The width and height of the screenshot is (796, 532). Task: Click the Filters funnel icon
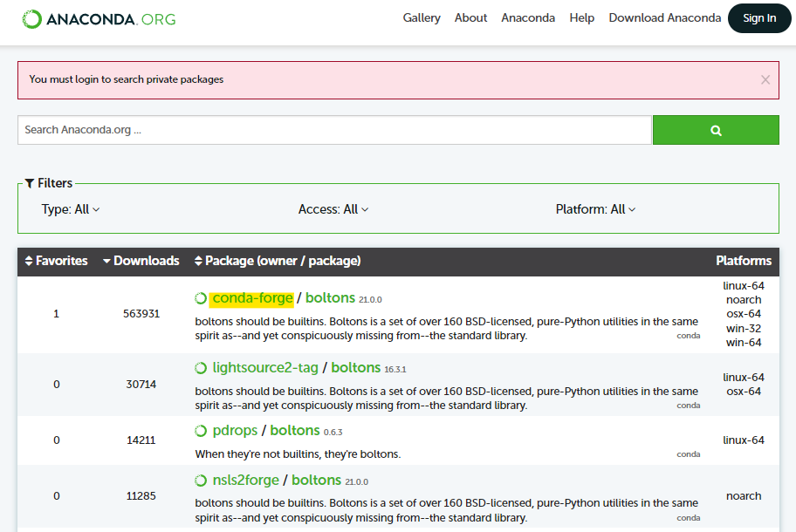tap(30, 183)
